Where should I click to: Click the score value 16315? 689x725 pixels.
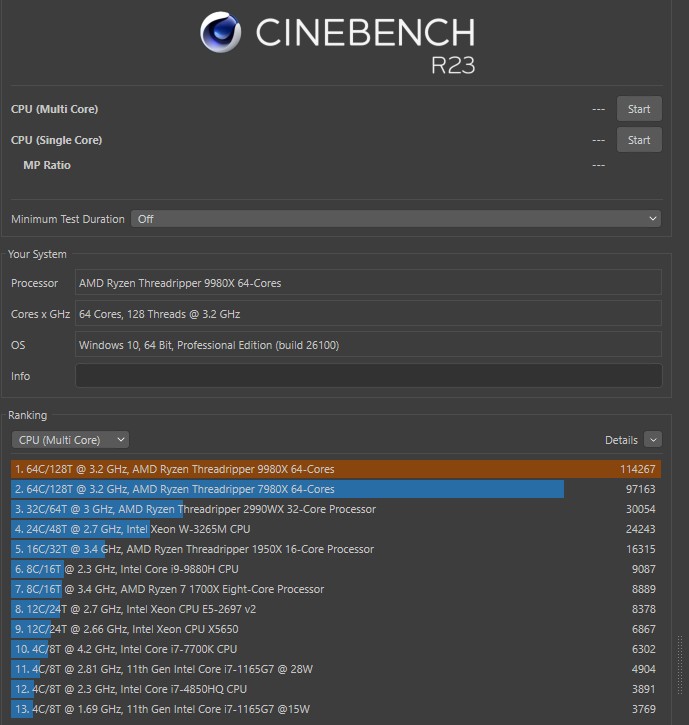click(x=640, y=549)
